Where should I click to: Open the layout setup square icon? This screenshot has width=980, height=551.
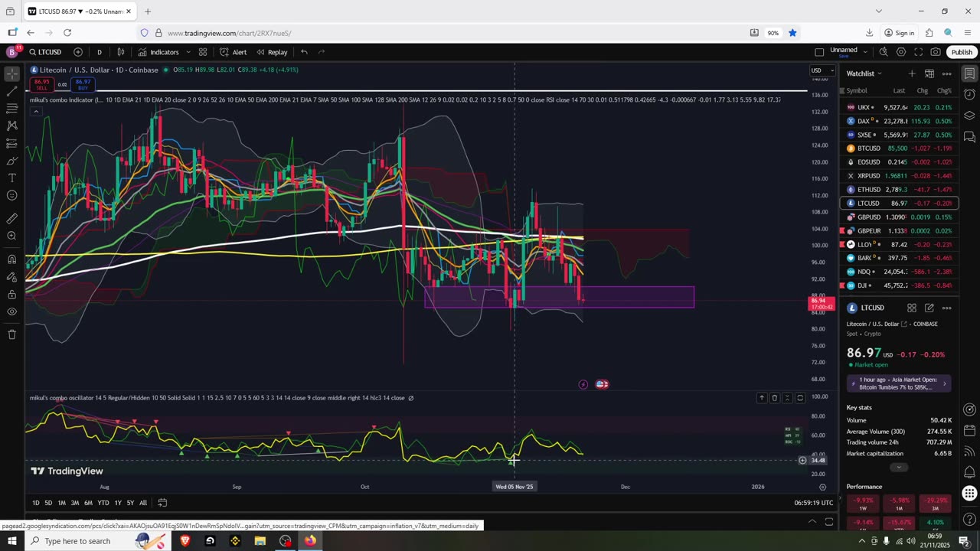[819, 52]
